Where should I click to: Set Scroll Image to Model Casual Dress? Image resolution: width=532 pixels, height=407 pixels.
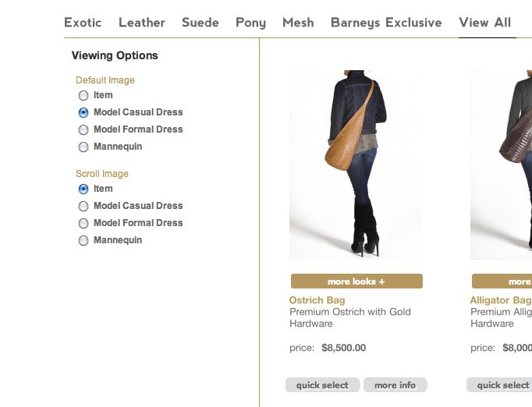pyautogui.click(x=83, y=207)
